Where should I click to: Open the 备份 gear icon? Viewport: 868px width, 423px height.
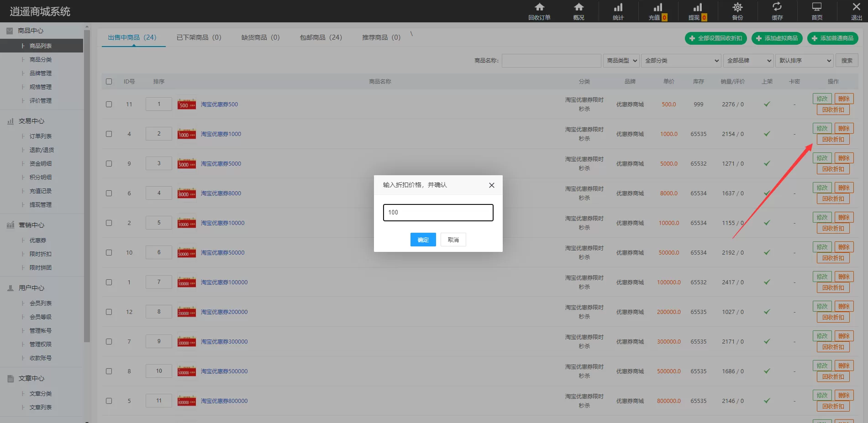[x=737, y=7]
